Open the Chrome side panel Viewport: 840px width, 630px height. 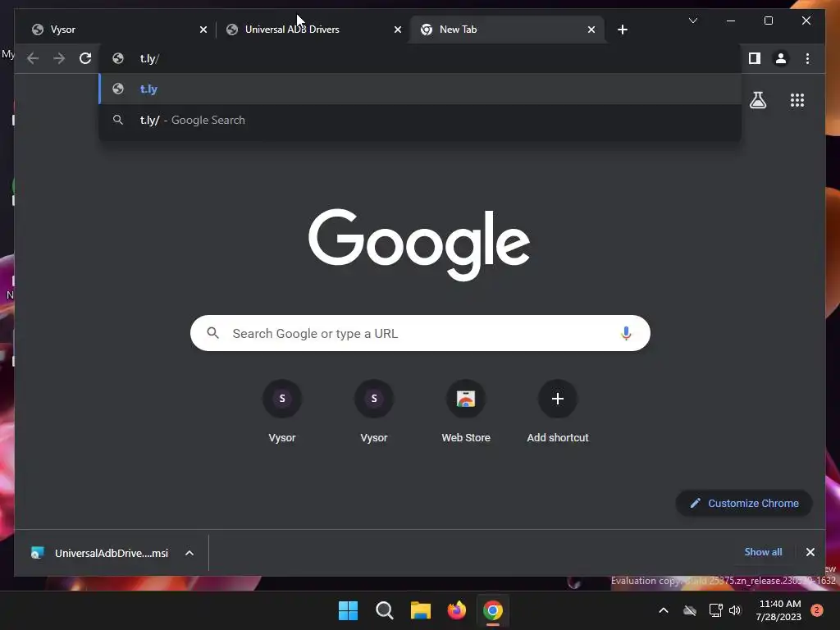(755, 58)
